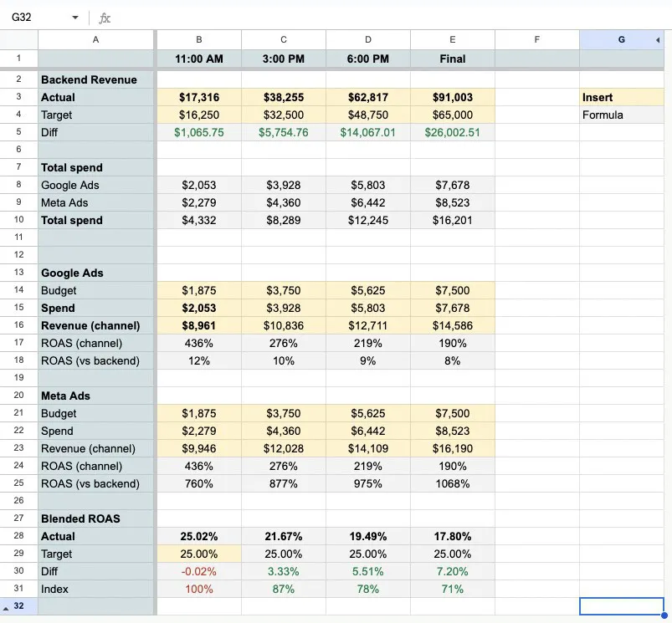Screen dimensions: 672x623
Task: Click the 'Meta Ads' label in row 9
Action: [95, 202]
